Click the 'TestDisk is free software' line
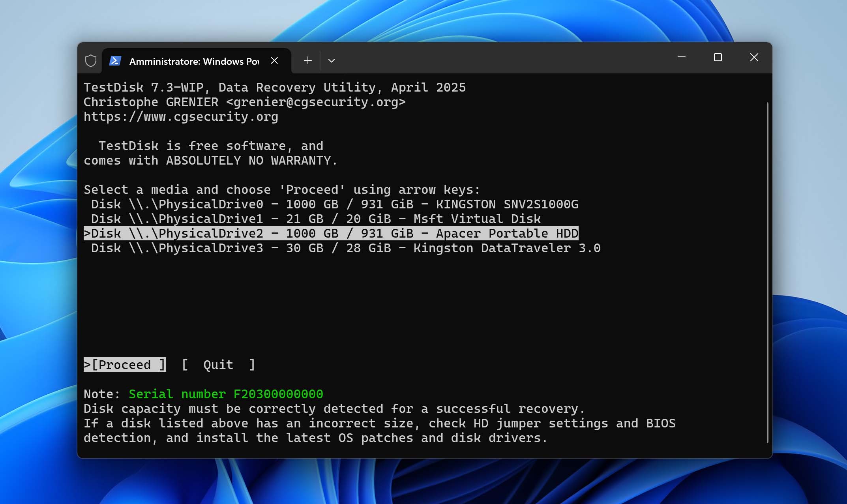The height and width of the screenshot is (504, 847). 211,146
